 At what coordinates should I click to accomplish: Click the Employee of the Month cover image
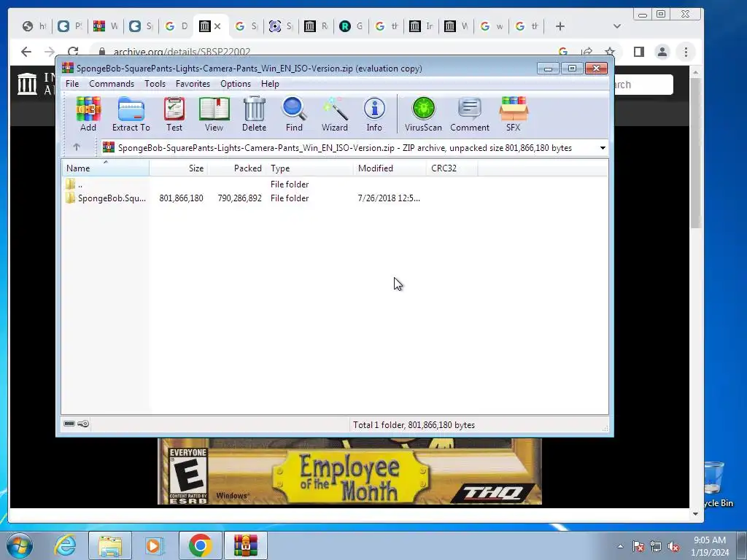[349, 471]
